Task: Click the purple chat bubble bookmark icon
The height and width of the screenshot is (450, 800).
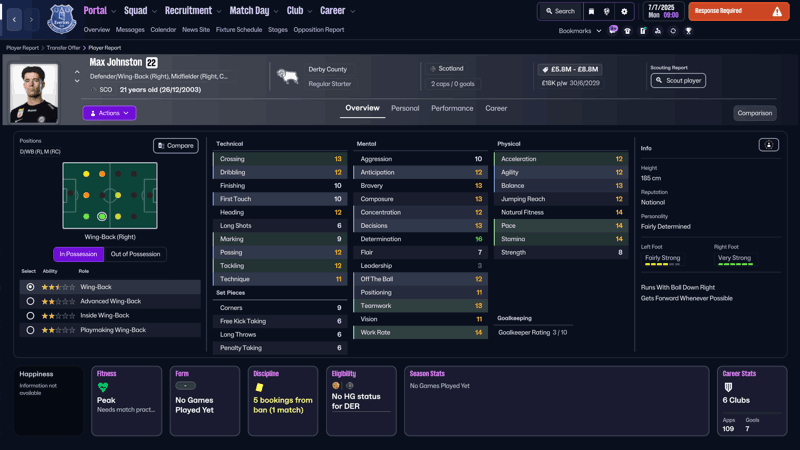Action: click(613, 30)
